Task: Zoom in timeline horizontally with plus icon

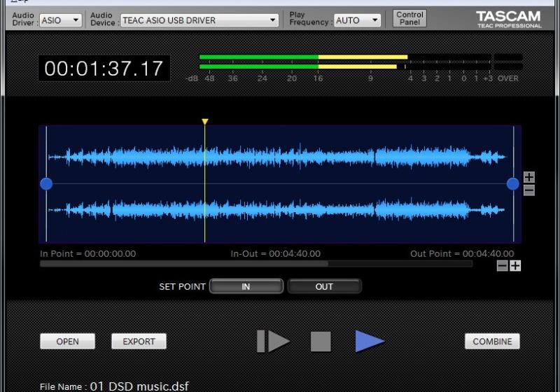Action: coord(515,266)
